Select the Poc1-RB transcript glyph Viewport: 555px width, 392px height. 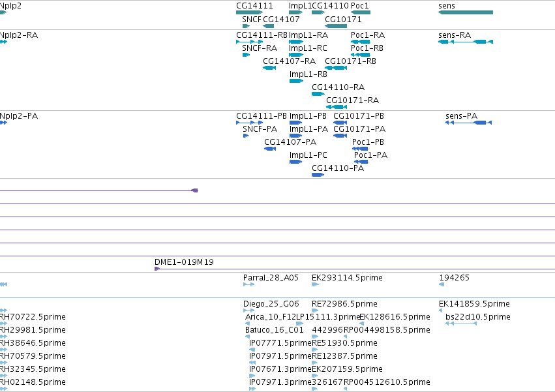click(361, 55)
